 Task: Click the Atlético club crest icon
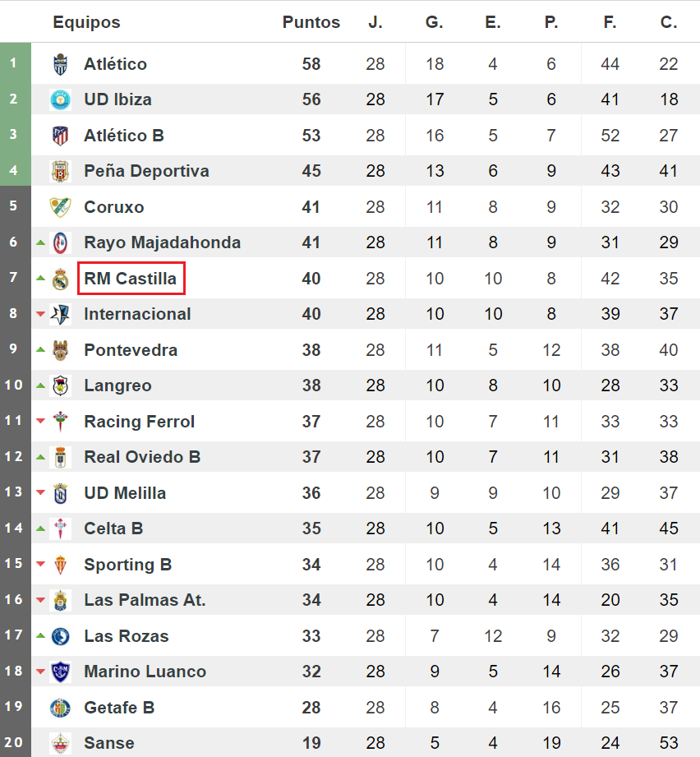click(60, 64)
